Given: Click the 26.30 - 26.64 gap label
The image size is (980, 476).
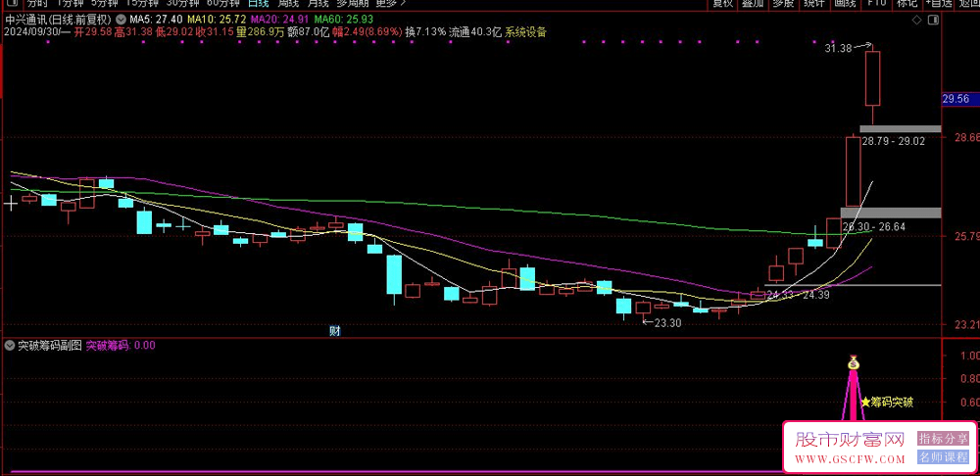Looking at the screenshot, I should click(874, 227).
